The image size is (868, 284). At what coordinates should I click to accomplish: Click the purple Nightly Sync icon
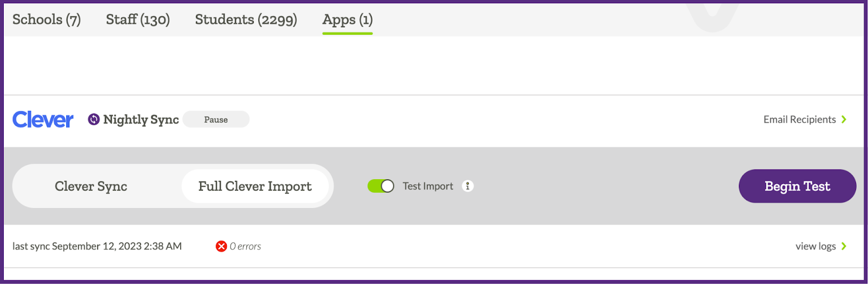coord(94,119)
